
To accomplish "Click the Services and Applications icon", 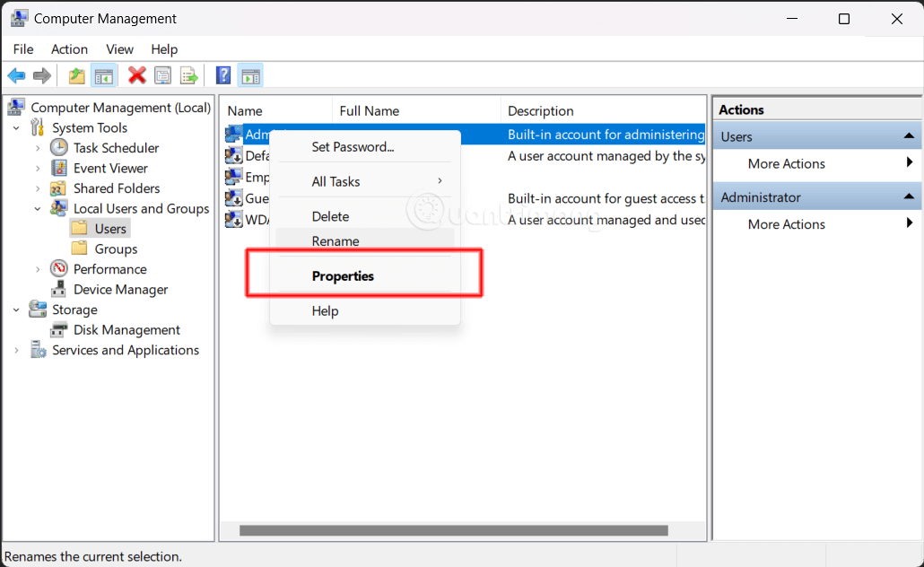I will pyautogui.click(x=38, y=350).
